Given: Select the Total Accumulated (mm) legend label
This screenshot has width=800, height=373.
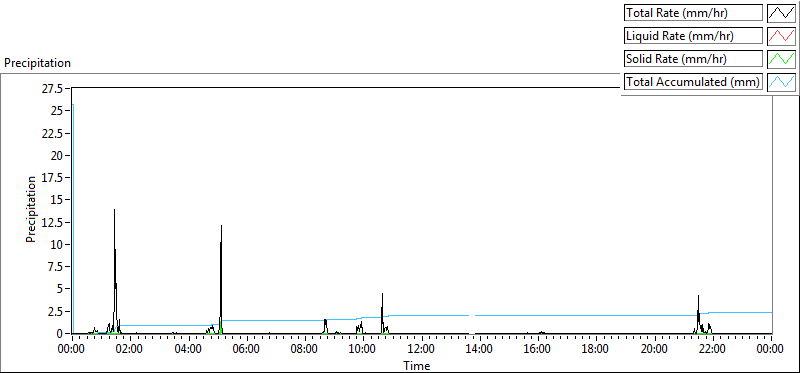Looking at the screenshot, I should click(693, 82).
